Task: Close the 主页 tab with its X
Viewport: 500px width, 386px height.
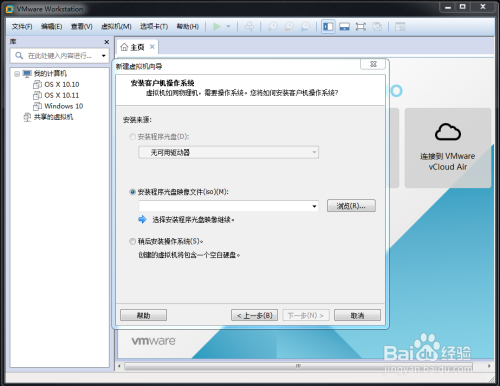Action: [152, 47]
